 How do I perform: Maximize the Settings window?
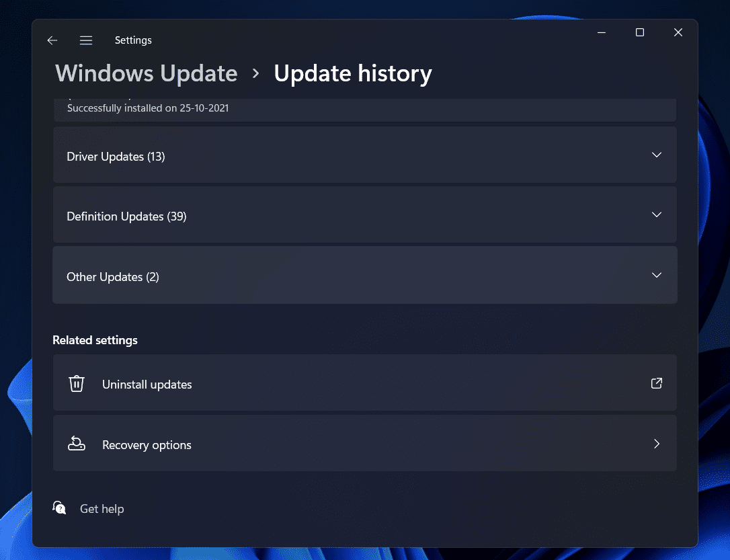[640, 32]
